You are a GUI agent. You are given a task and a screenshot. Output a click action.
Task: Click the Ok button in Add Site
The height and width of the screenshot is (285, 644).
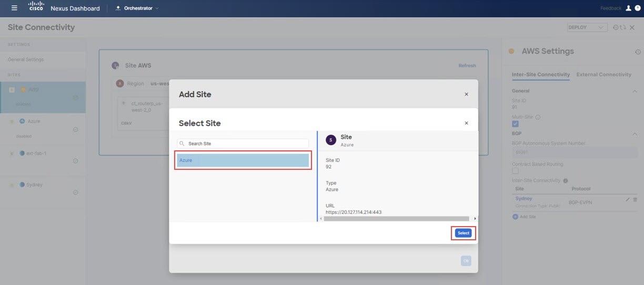click(x=466, y=261)
